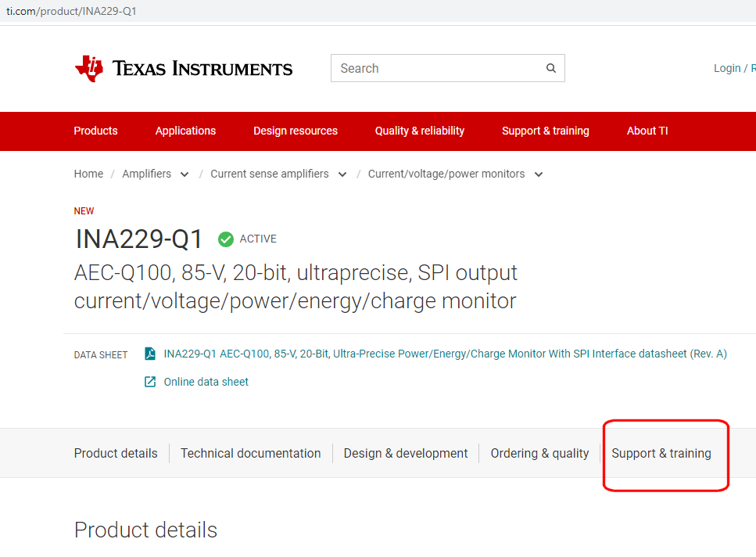Screen dimensions: 756x557
Task: Open the Current/voltage/power monitors breadcrumb link
Action: coord(446,174)
